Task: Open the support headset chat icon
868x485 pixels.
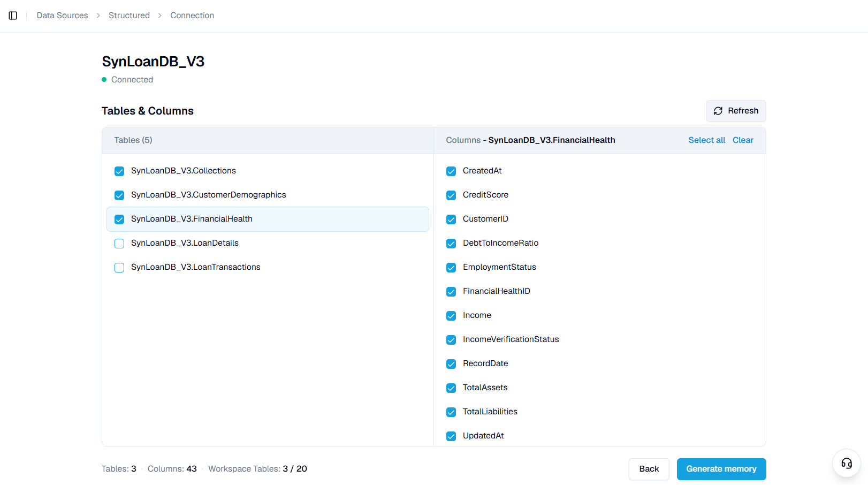Action: click(x=847, y=463)
